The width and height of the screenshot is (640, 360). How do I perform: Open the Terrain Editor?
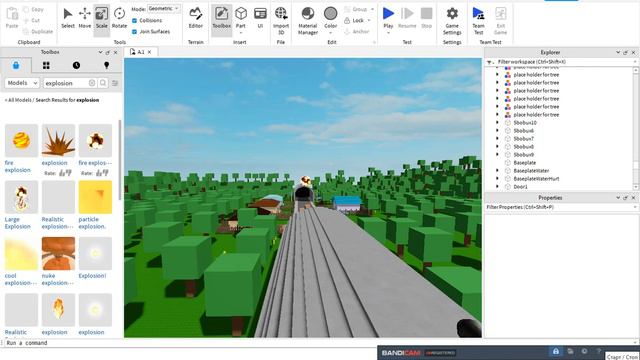tap(196, 18)
